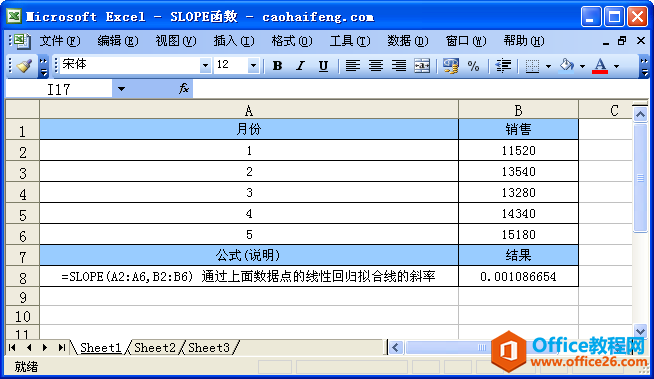This screenshot has height=379, width=654.
Task: Select row 1 header
Action: pyautogui.click(x=23, y=130)
